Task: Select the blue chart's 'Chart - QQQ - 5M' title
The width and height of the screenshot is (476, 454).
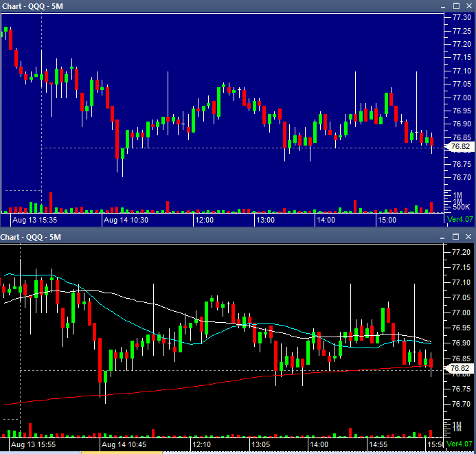Action: click(32, 6)
